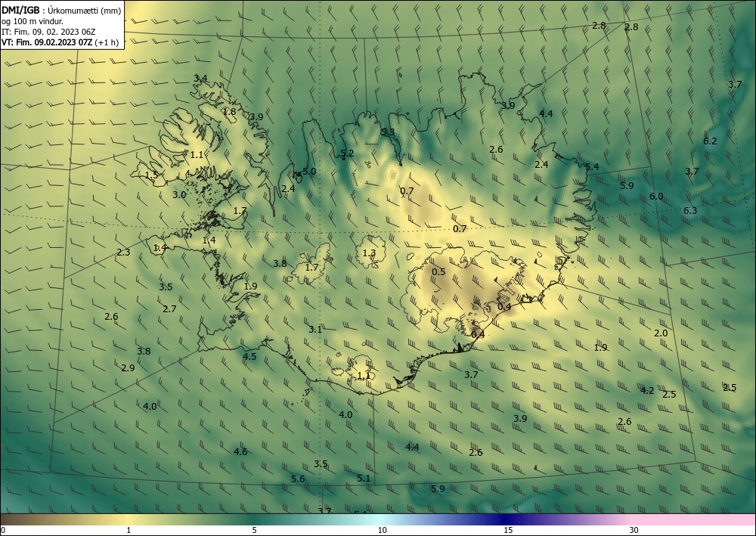Click the map value '6.2'
The width and height of the screenshot is (756, 536).
tap(710, 141)
